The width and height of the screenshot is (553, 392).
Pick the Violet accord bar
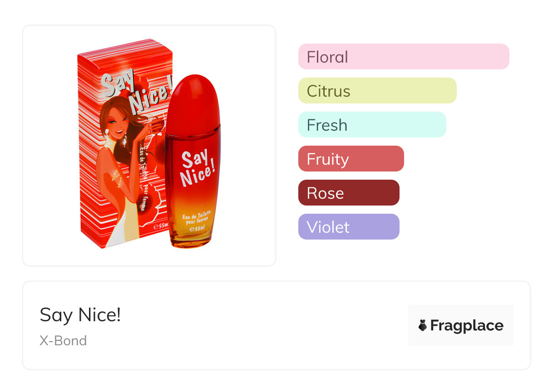pyautogui.click(x=348, y=227)
